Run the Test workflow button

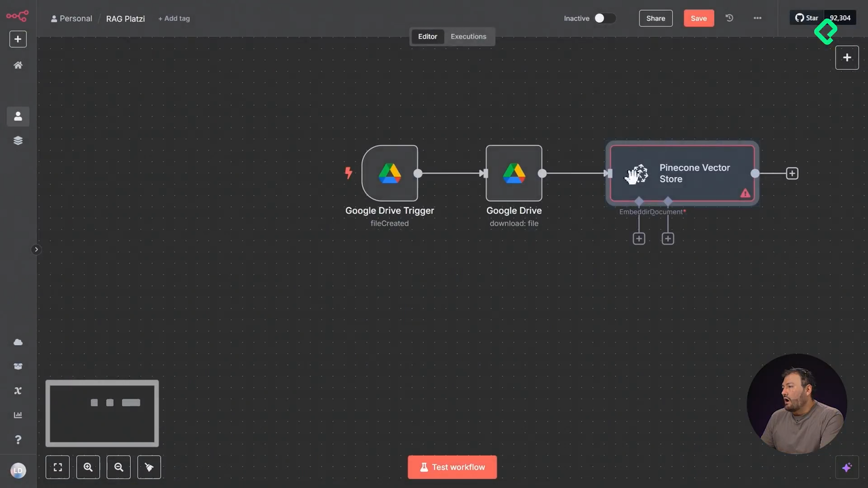[x=452, y=467]
